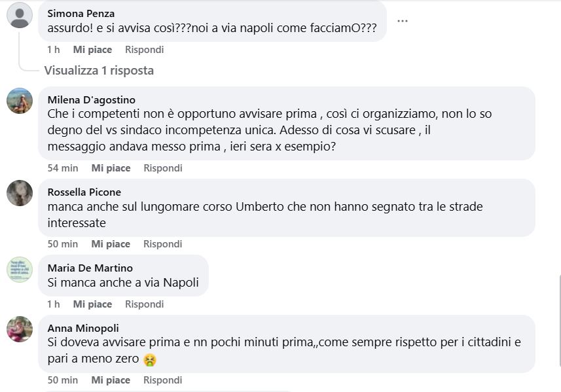The image size is (561, 392).
Task: Click Rispondi under Maria De Martino's comment
Action: coord(144,304)
